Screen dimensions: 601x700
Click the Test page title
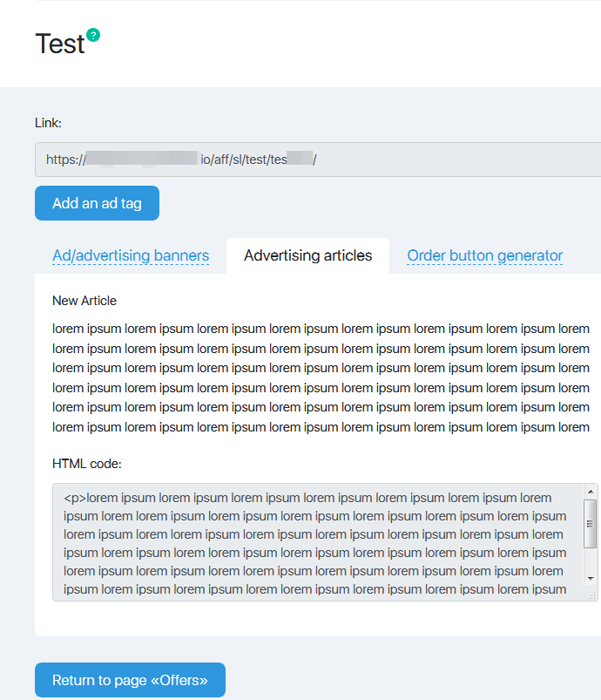tap(59, 44)
